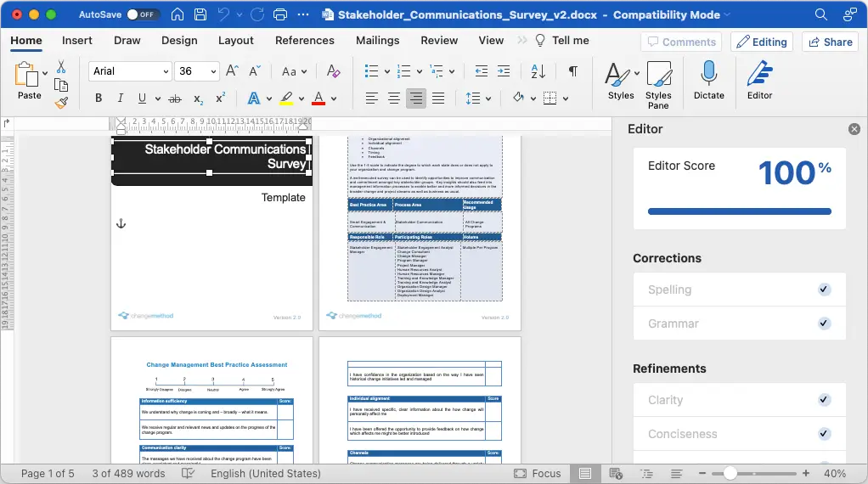Open the font color dropdown arrow
868x484 pixels.
pyautogui.click(x=334, y=99)
